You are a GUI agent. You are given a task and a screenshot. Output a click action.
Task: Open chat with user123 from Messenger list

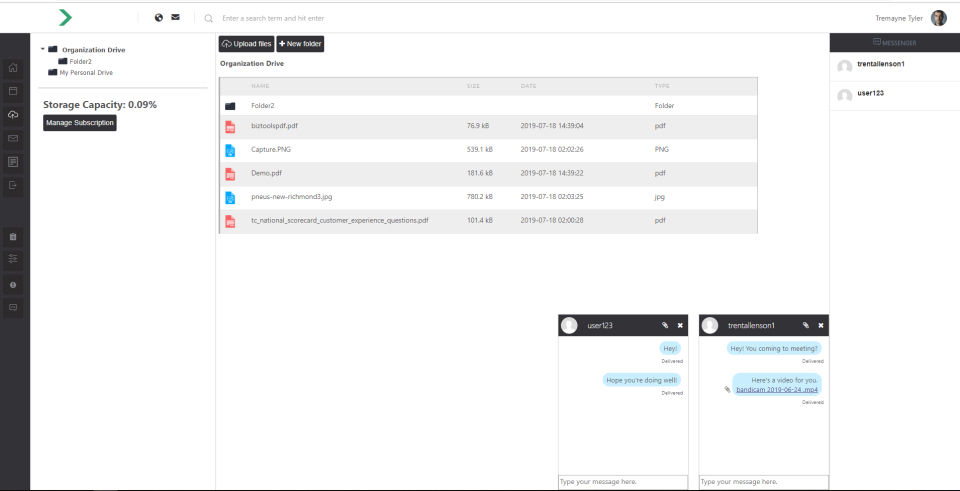click(870, 93)
